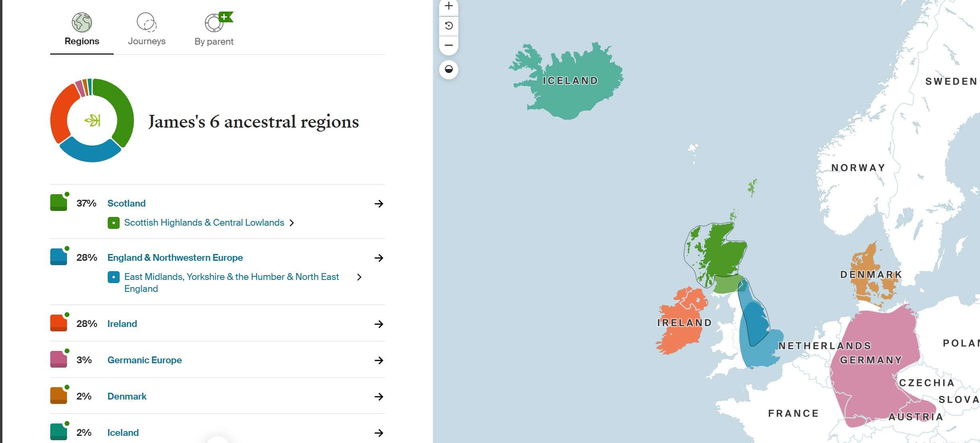The image size is (980, 443).
Task: Expand East Midlands, Yorkshire subregion chevron
Action: tap(359, 277)
